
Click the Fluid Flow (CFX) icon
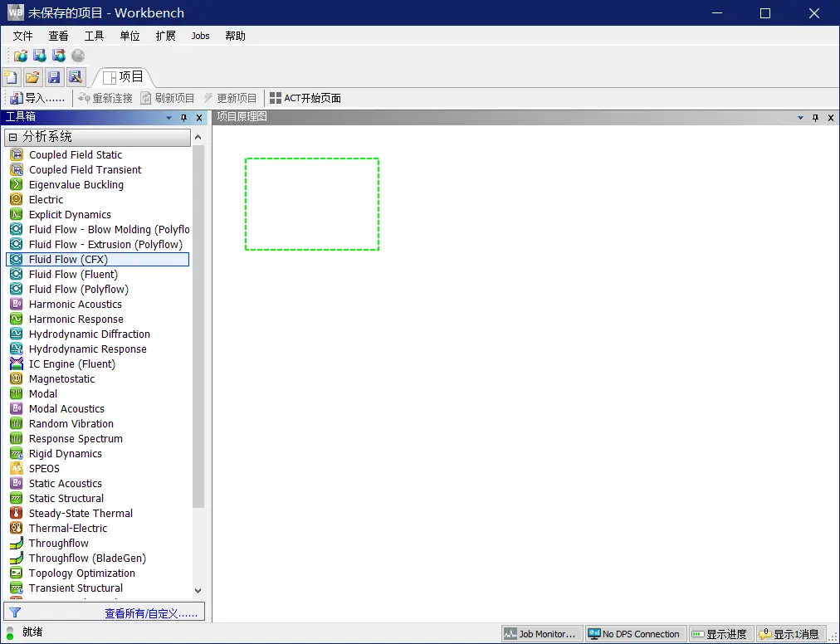pos(17,259)
